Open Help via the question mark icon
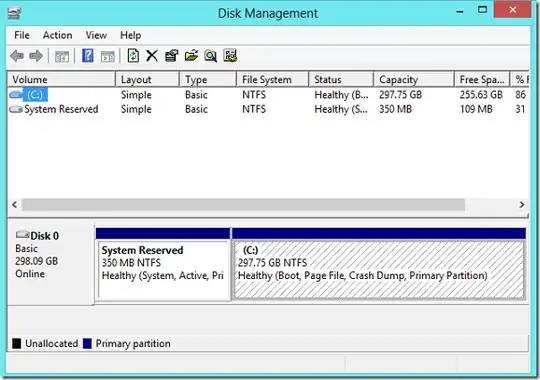540x380 pixels. click(x=88, y=55)
